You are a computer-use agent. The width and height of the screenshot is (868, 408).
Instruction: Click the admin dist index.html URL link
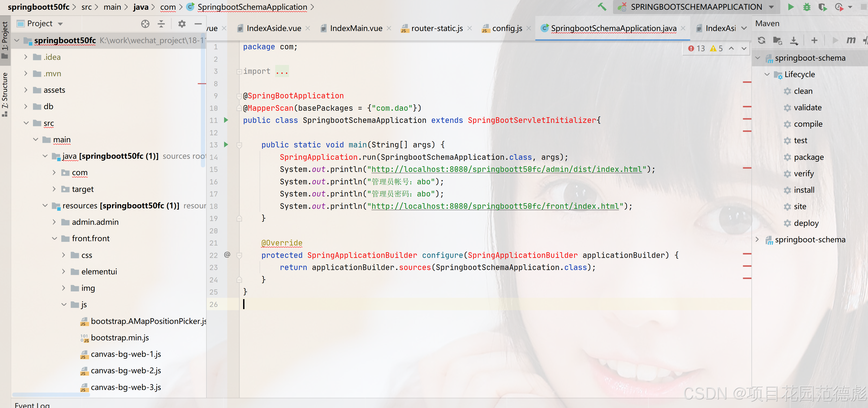[x=506, y=169]
